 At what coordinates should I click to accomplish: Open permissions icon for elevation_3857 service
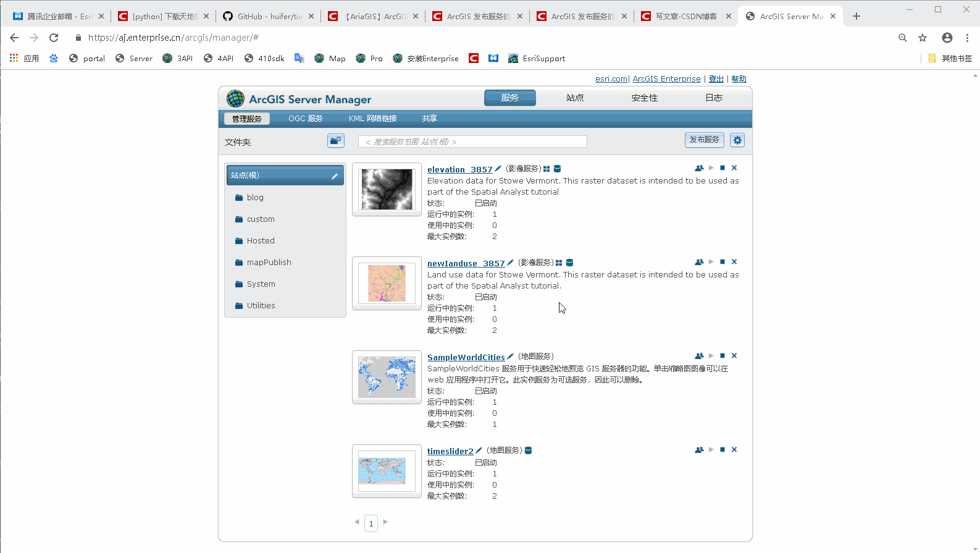click(x=699, y=168)
